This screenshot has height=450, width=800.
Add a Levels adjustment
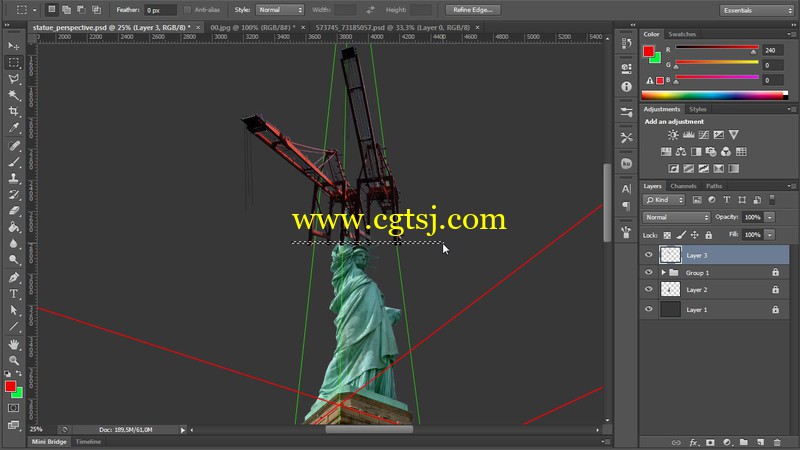pos(688,135)
